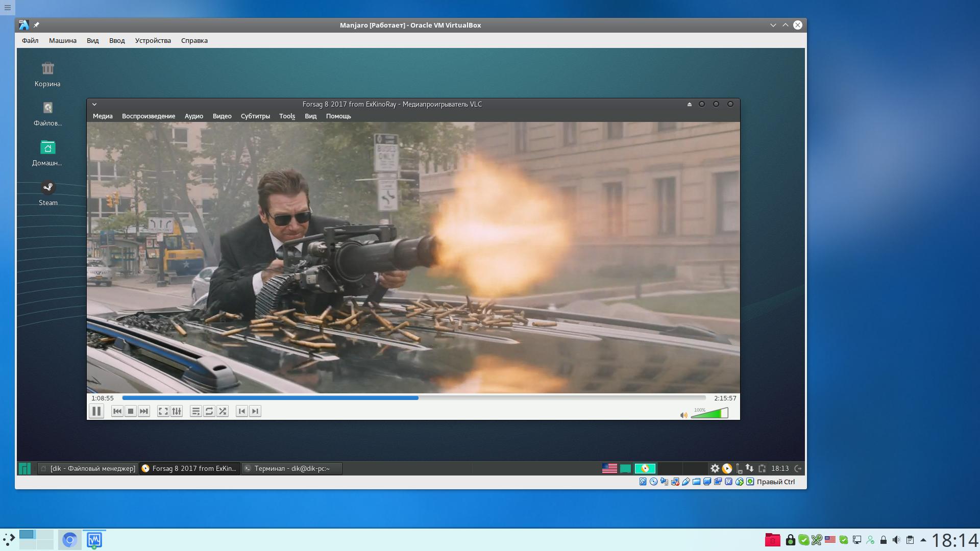980x551 pixels.
Task: Click guest panel settings gear icon
Action: point(715,468)
